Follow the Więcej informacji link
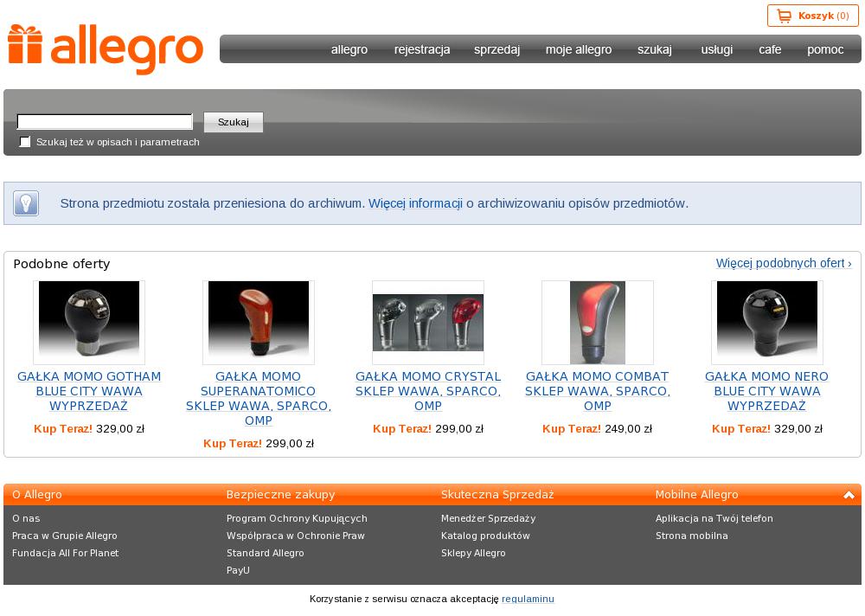 point(415,203)
